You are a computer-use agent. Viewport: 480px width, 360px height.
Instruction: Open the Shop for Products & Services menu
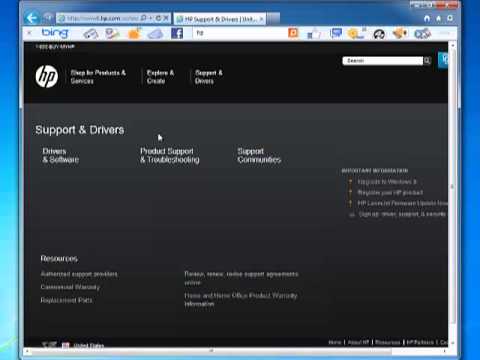98,77
